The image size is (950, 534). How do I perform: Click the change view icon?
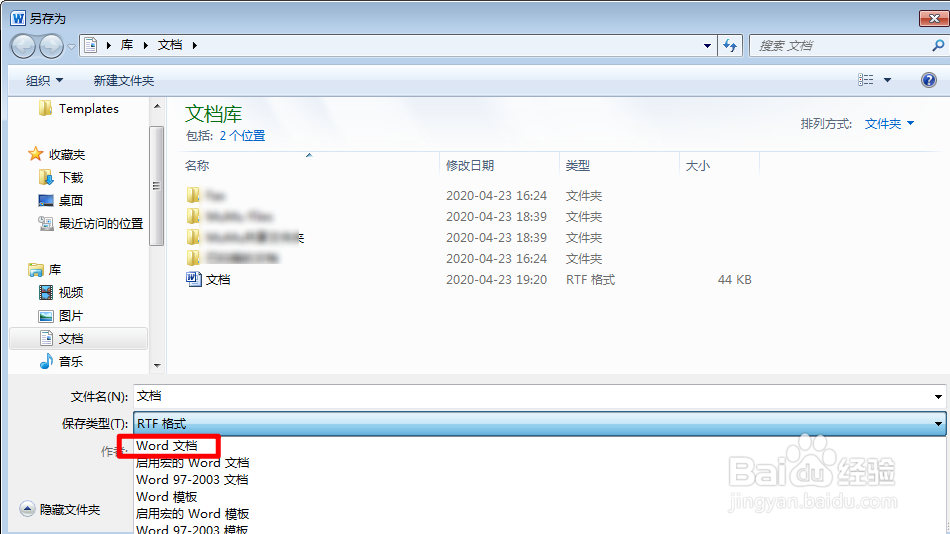point(866,80)
